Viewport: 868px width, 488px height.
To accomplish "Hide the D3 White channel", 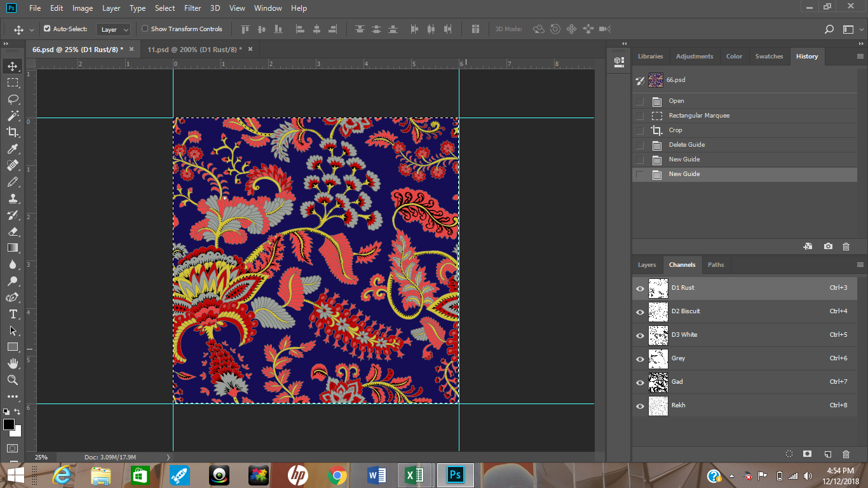I will tap(640, 335).
